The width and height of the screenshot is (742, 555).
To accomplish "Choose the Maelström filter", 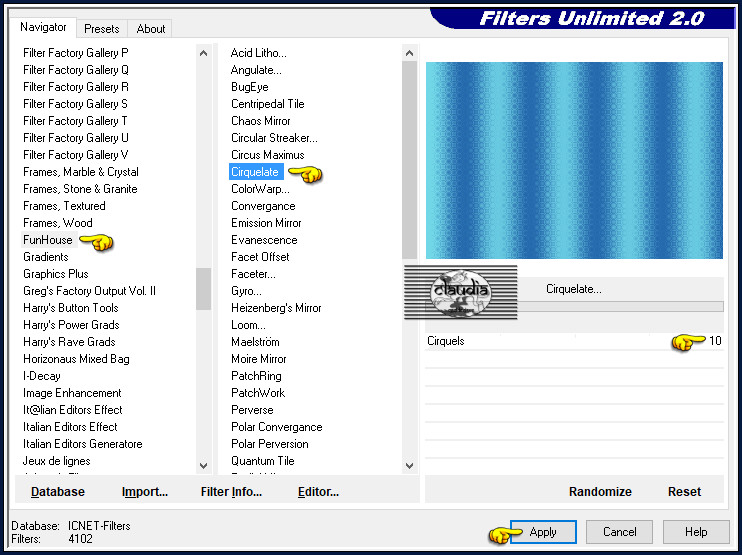I will [255, 342].
